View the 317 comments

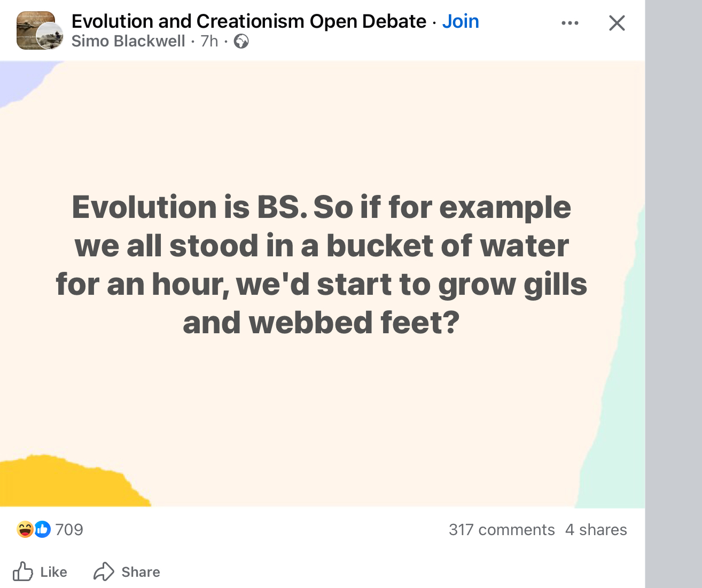click(x=501, y=529)
